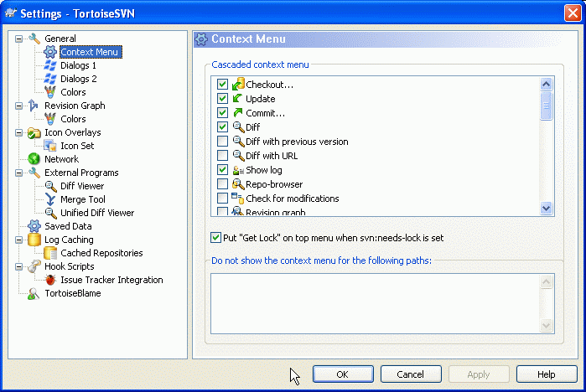Image resolution: width=586 pixels, height=392 pixels.
Task: Open the Merge Tool settings
Action: (83, 199)
